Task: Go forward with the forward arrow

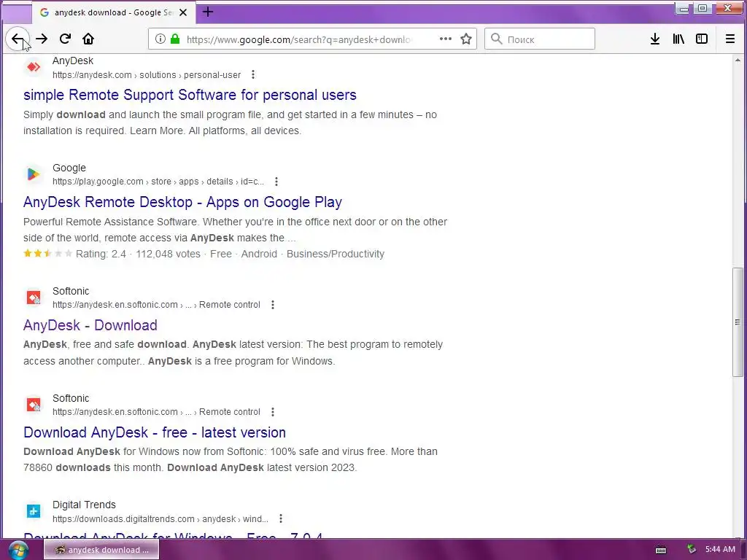Action: click(x=42, y=39)
